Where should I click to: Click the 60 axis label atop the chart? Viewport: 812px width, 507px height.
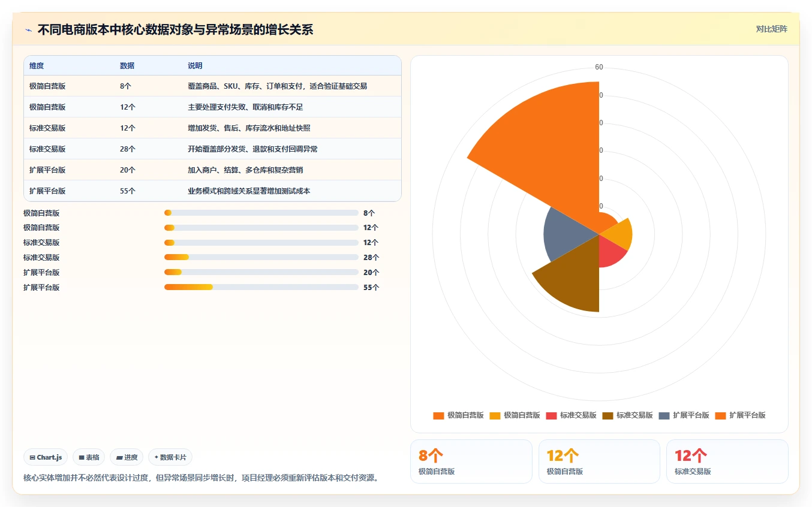click(x=599, y=67)
